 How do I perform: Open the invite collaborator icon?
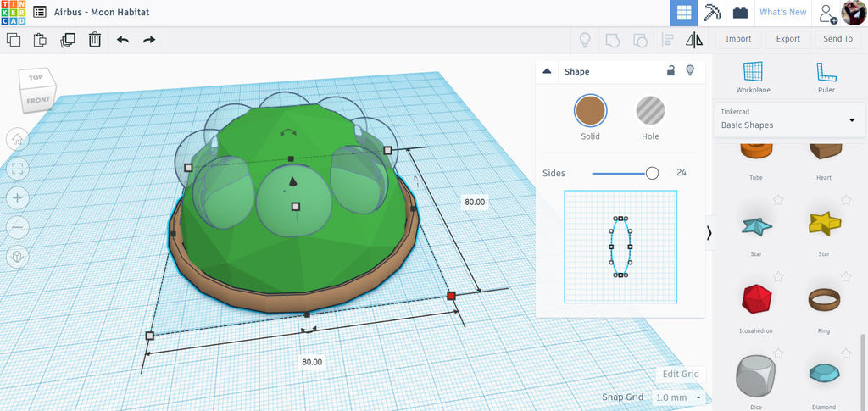click(x=828, y=14)
